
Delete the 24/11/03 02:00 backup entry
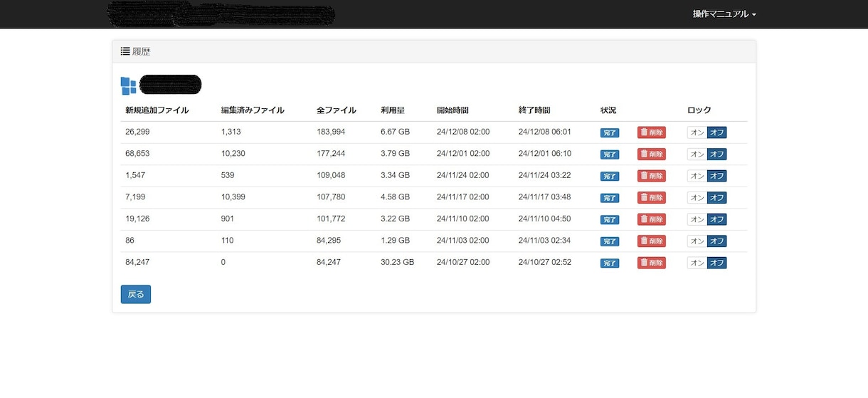coord(652,241)
